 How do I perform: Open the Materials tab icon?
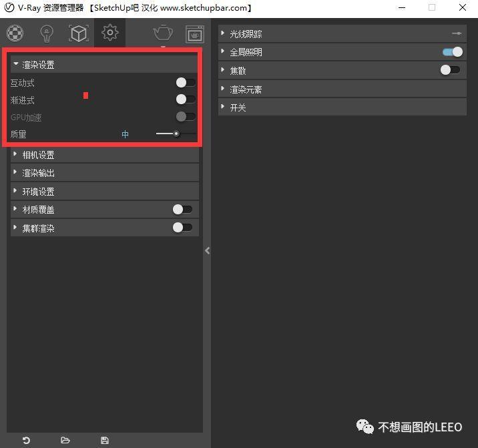pos(15,33)
